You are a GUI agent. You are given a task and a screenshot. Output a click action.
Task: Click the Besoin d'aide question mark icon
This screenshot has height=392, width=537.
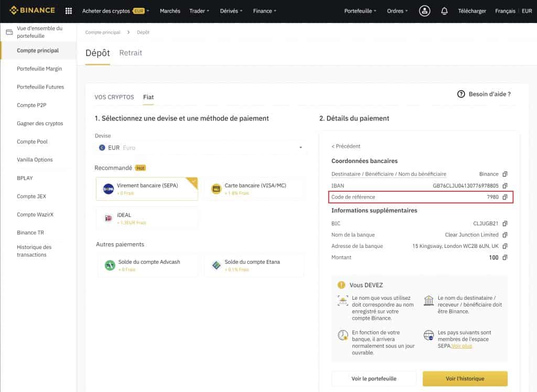pos(460,94)
